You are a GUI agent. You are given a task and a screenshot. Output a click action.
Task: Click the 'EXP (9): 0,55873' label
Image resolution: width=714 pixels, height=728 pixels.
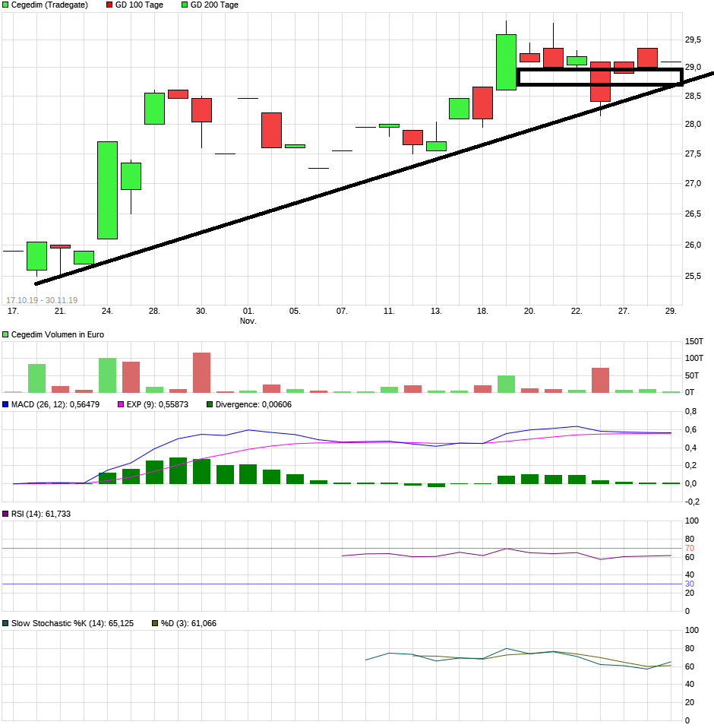[157, 404]
